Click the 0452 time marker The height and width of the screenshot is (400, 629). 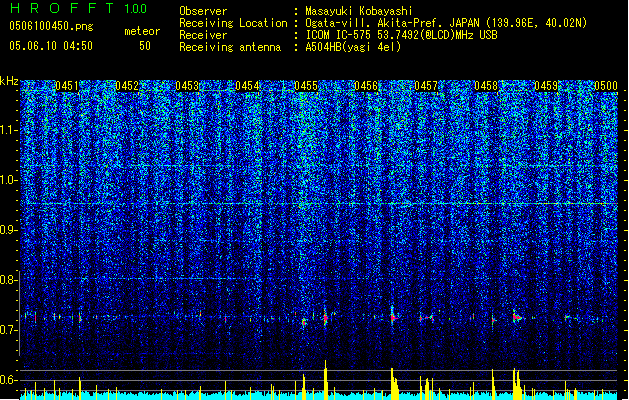pyautogui.click(x=127, y=86)
